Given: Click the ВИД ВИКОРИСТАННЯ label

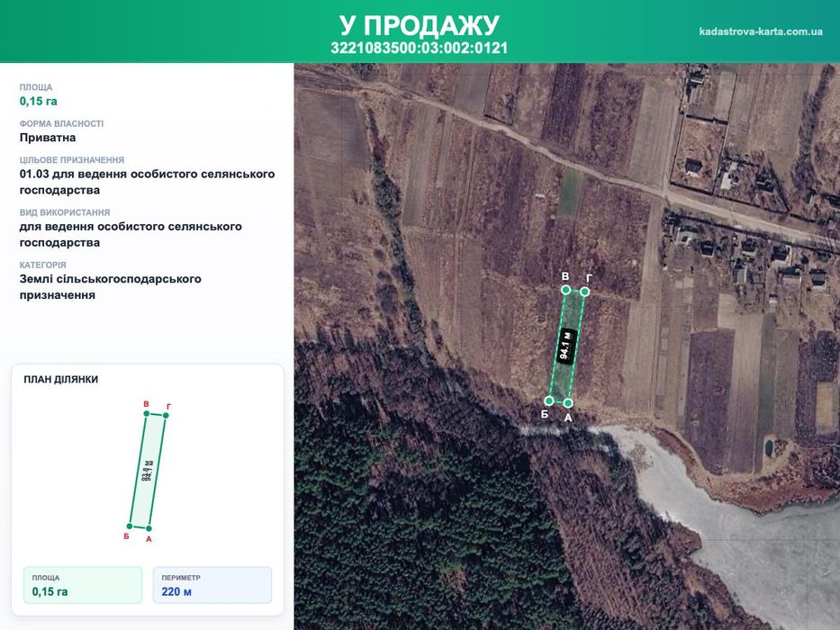Looking at the screenshot, I should coord(65,212).
